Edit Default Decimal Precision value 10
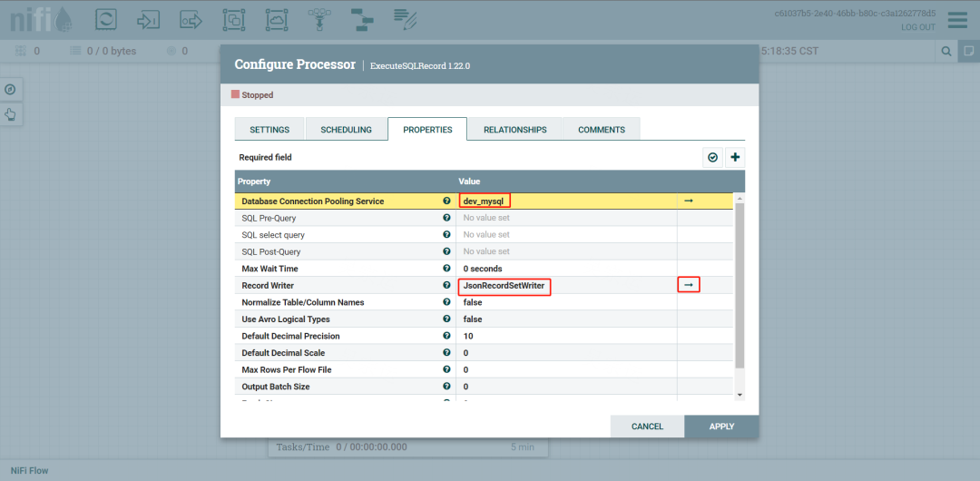This screenshot has width=980, height=481. point(567,336)
